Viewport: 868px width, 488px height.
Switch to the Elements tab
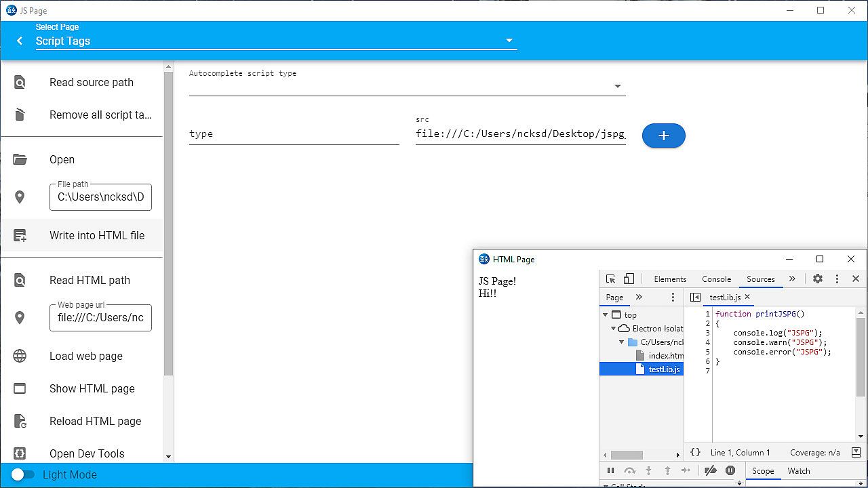[670, 279]
